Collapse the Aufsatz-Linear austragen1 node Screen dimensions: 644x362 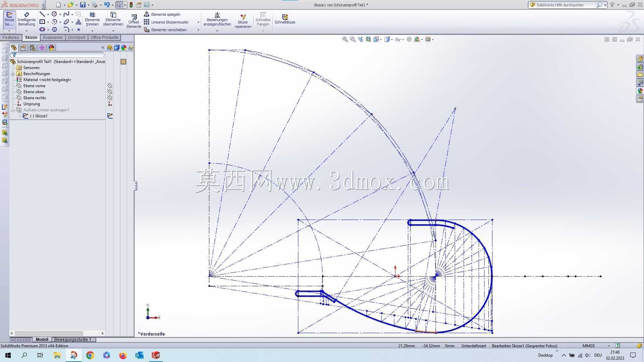(x=13, y=110)
